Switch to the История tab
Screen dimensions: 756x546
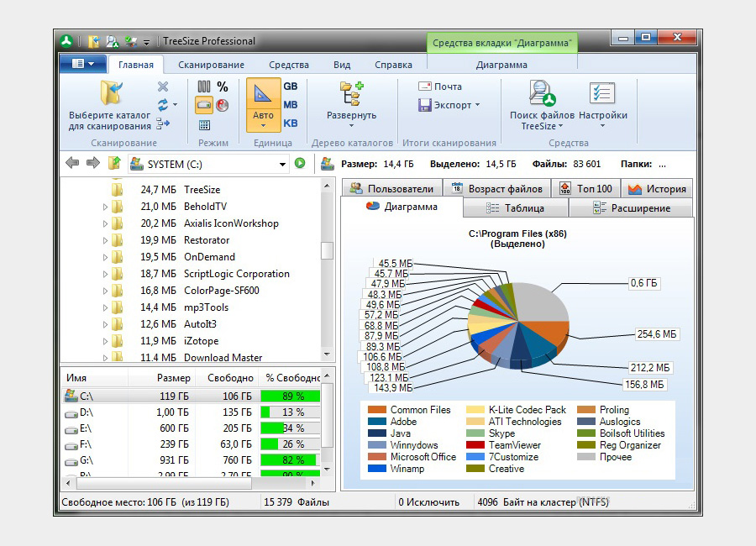(x=657, y=189)
